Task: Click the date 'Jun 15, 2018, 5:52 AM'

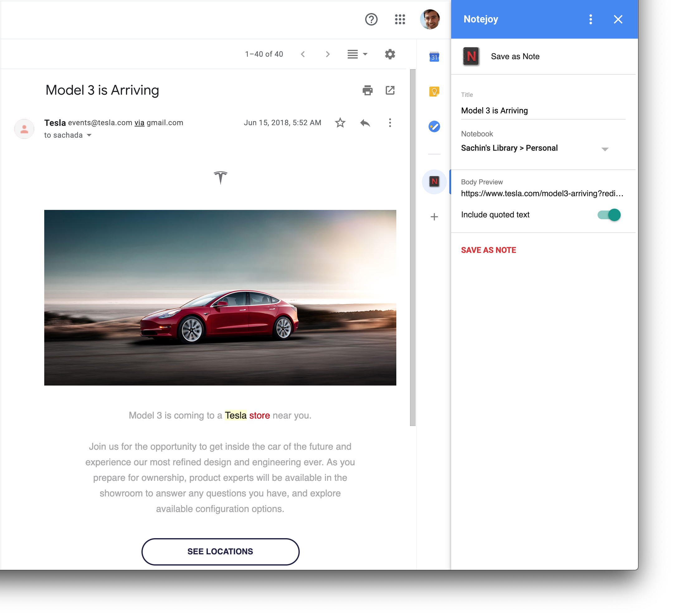Action: (x=282, y=123)
